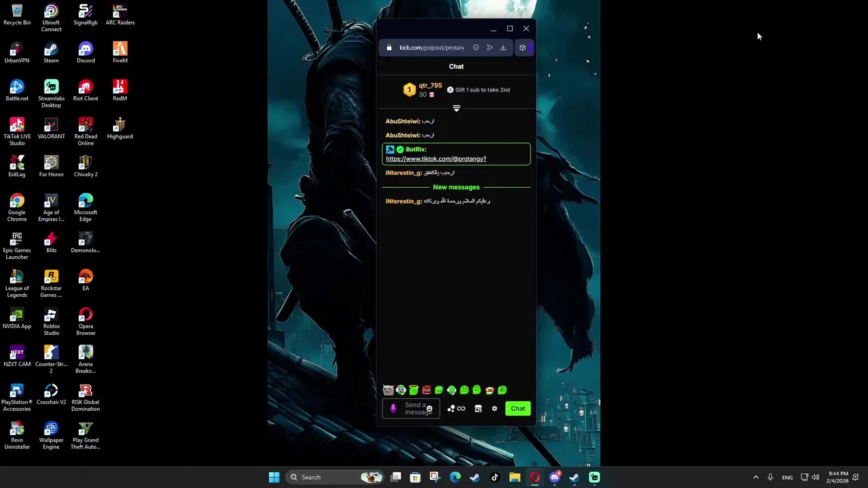Screen dimensions: 868x488
Task: Open Windows Start menu
Action: (274, 477)
